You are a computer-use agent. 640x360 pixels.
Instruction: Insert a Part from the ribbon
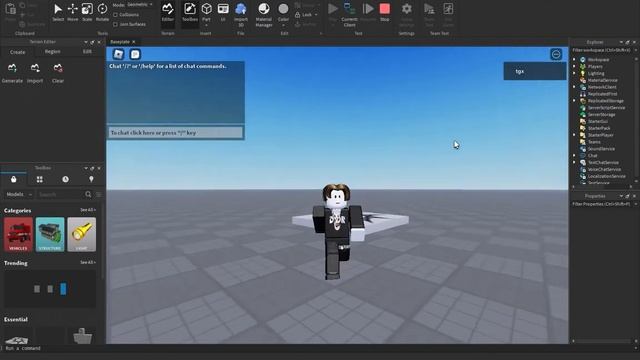207,10
